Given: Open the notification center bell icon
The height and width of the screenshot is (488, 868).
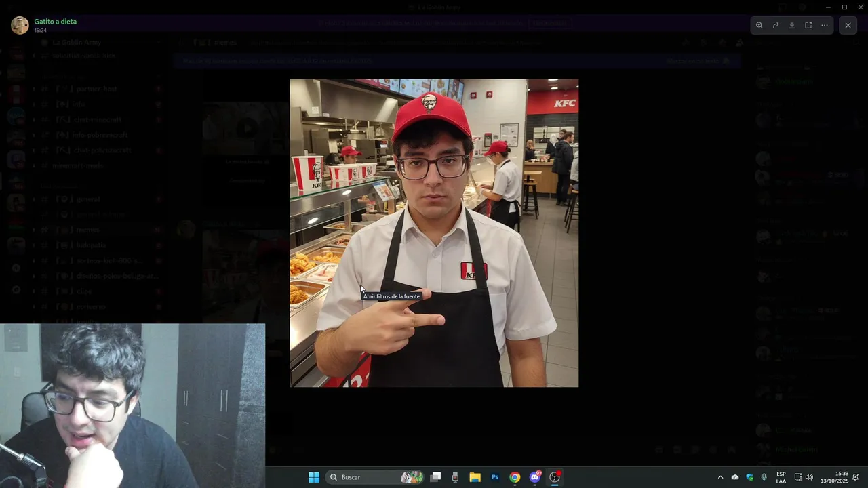Looking at the screenshot, I should point(856,477).
